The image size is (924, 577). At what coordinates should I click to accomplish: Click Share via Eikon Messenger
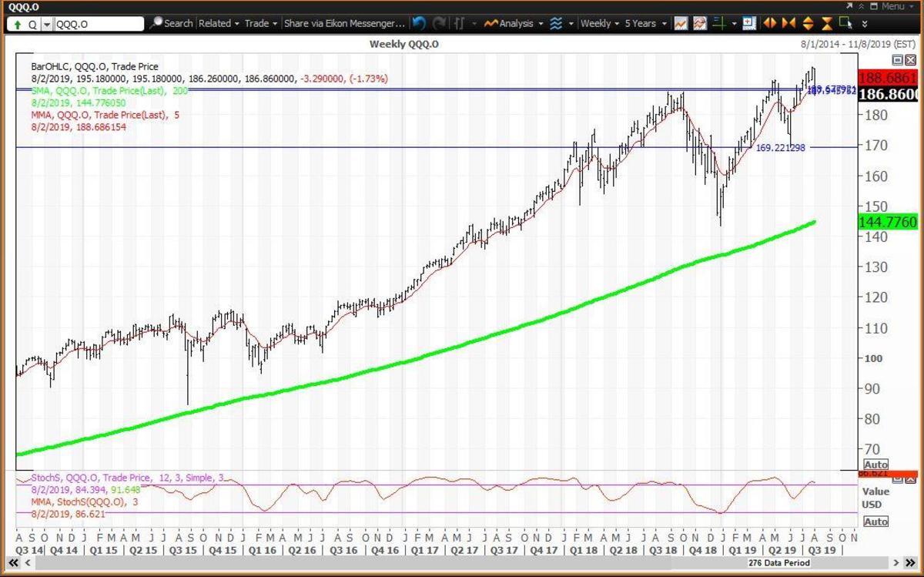[x=344, y=23]
